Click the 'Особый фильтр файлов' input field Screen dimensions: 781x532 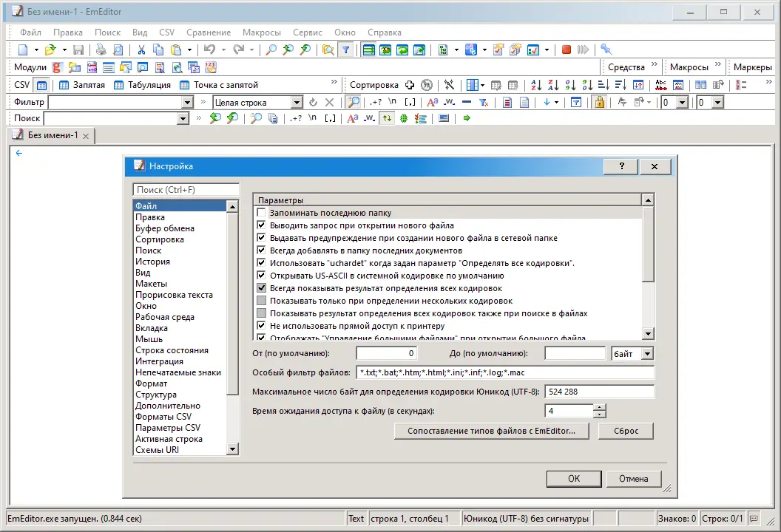505,372
